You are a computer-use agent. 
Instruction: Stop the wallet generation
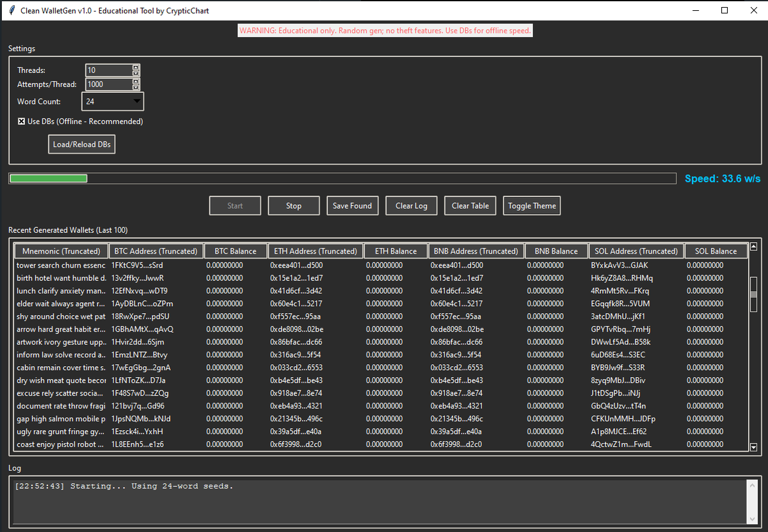[294, 206]
